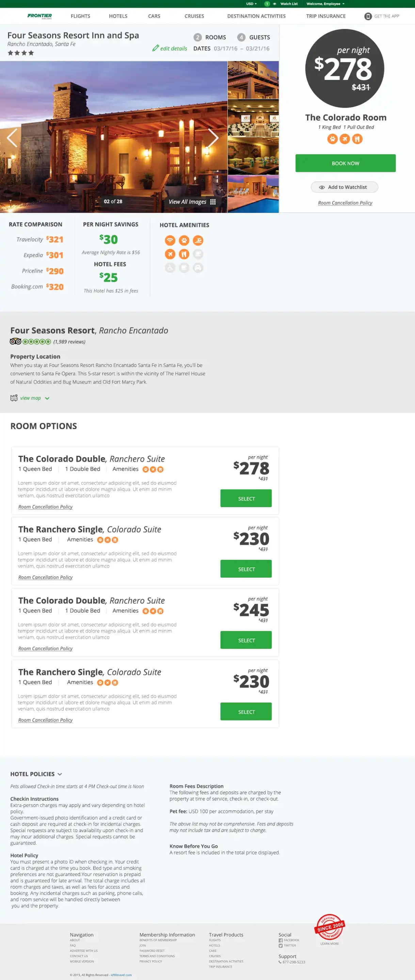Open the Watch List link in top bar
The height and width of the screenshot is (980, 415).
click(289, 4)
